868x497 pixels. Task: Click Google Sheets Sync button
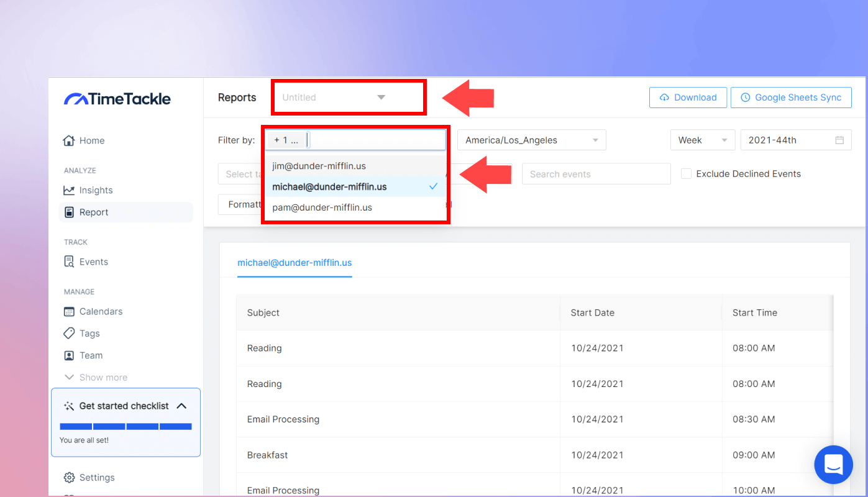pyautogui.click(x=791, y=98)
